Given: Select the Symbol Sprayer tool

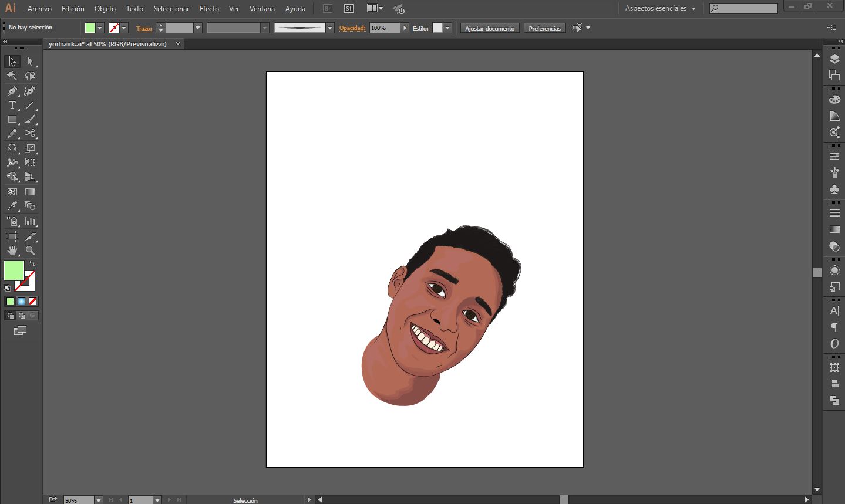Looking at the screenshot, I should pos(12,222).
